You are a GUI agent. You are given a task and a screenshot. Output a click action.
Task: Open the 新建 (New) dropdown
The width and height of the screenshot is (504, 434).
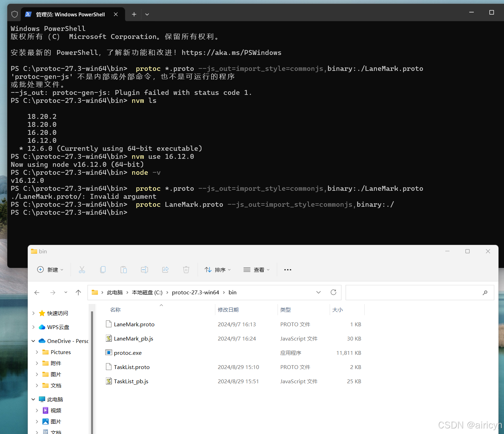(x=50, y=270)
